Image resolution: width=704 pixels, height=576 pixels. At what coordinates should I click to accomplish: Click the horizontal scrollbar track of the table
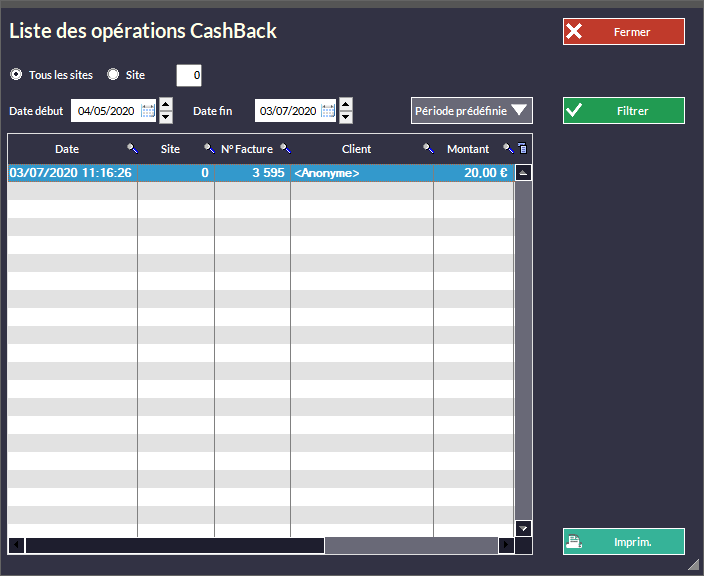[410, 546]
